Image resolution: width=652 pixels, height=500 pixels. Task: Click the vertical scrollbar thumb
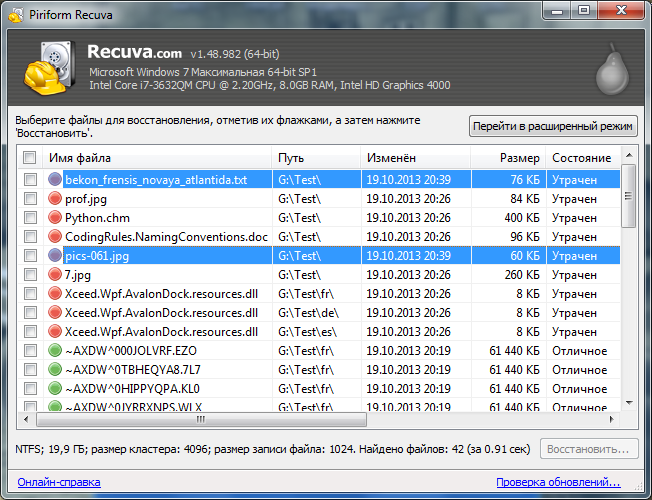(629, 196)
